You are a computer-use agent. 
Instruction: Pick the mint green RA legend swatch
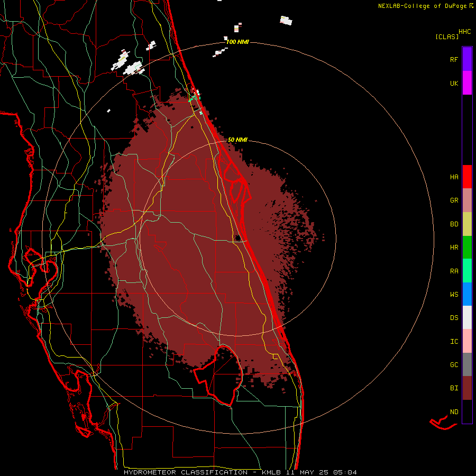pos(467,271)
